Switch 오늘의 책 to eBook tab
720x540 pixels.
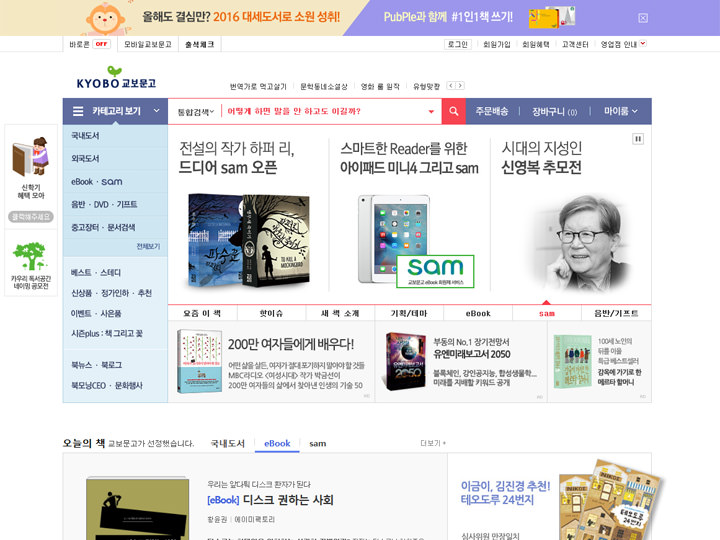[x=277, y=443]
